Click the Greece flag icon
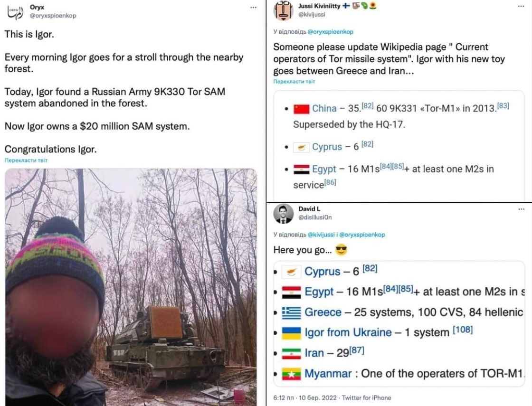 (292, 313)
